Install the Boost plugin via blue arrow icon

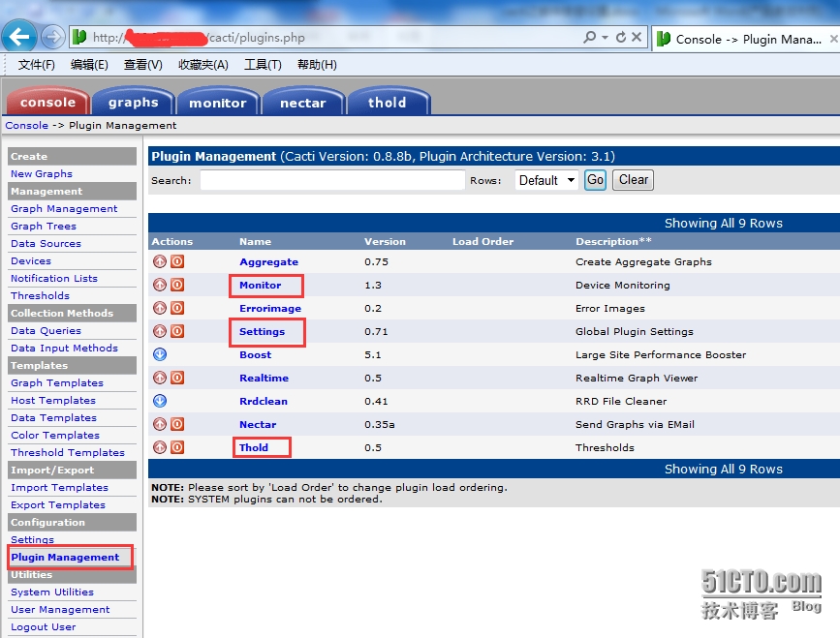[160, 354]
